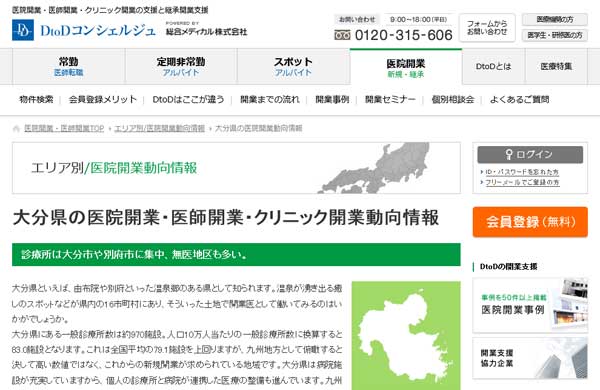600x390 pixels.
Task: Open the 開業支援協力企業 sidebar banner
Action: click(x=530, y=358)
